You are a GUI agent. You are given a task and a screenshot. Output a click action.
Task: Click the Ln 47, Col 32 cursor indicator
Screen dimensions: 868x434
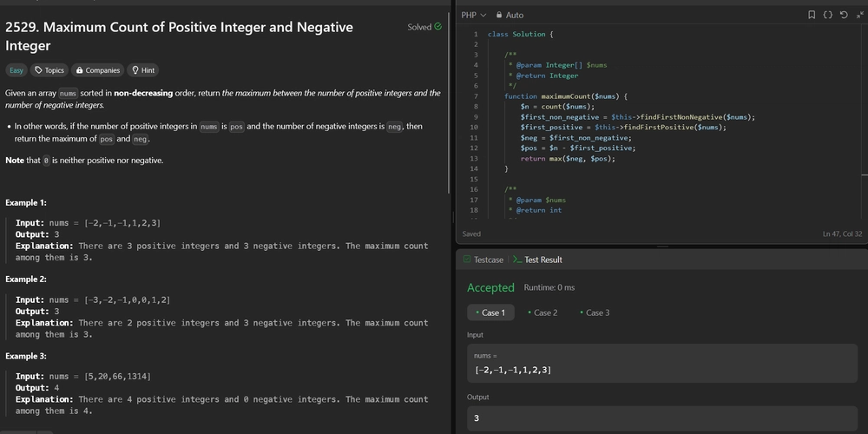(x=842, y=234)
